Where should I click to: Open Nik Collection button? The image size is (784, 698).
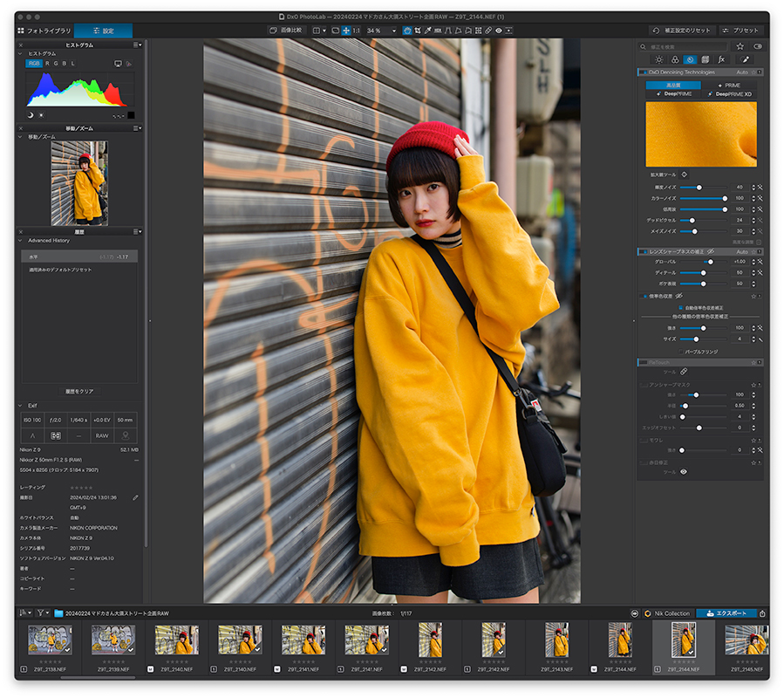668,613
